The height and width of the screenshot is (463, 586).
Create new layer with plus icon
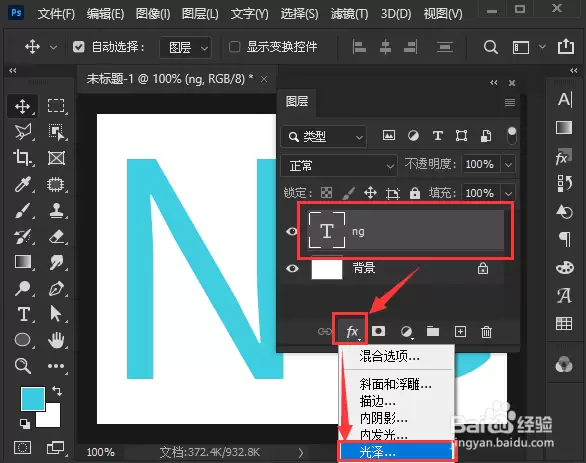point(460,331)
